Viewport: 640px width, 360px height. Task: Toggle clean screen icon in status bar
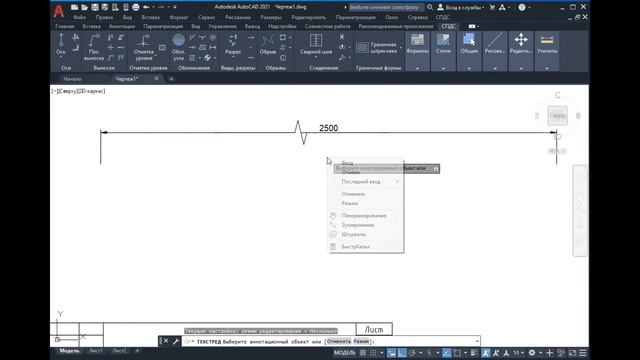point(573,353)
